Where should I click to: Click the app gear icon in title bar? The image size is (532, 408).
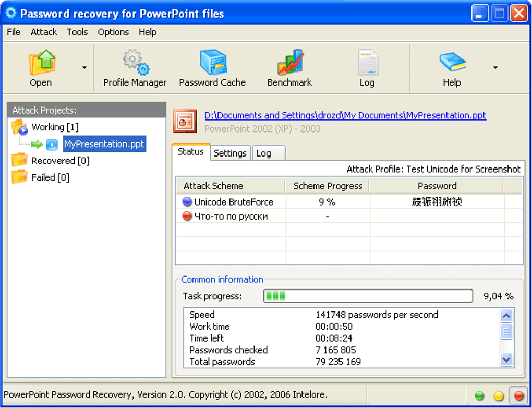(x=11, y=13)
